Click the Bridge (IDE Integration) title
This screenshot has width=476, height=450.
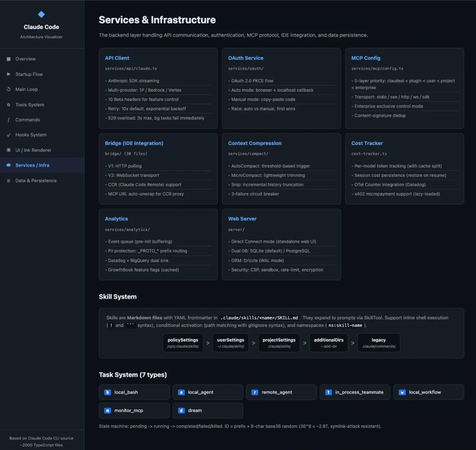tap(134, 143)
